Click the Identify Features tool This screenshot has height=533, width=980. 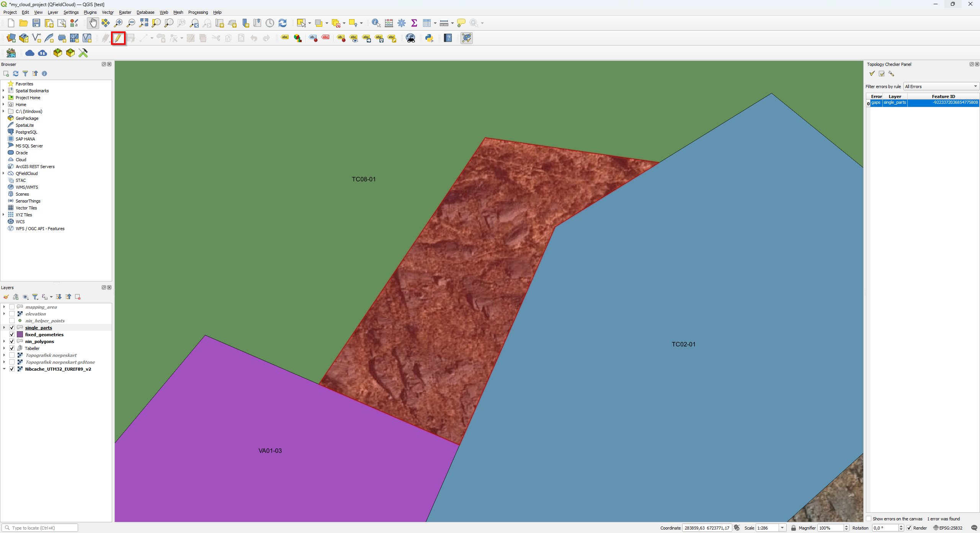click(376, 23)
